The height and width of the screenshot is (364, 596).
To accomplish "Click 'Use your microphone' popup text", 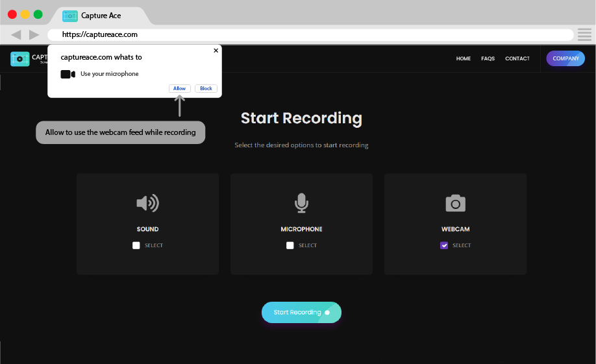I will pyautogui.click(x=110, y=74).
